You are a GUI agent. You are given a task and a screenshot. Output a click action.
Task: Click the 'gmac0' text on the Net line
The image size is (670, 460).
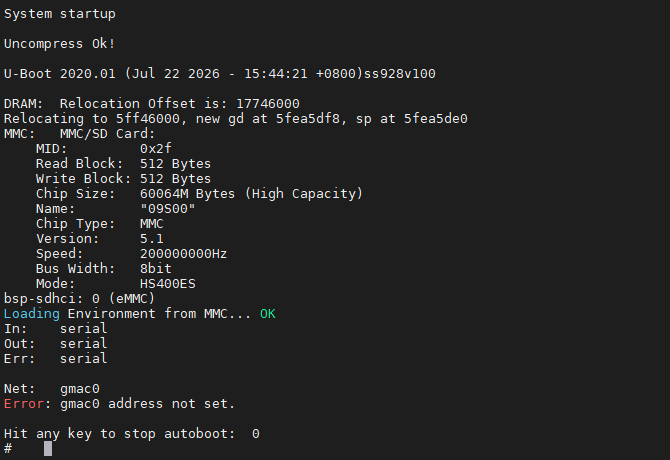coord(80,389)
